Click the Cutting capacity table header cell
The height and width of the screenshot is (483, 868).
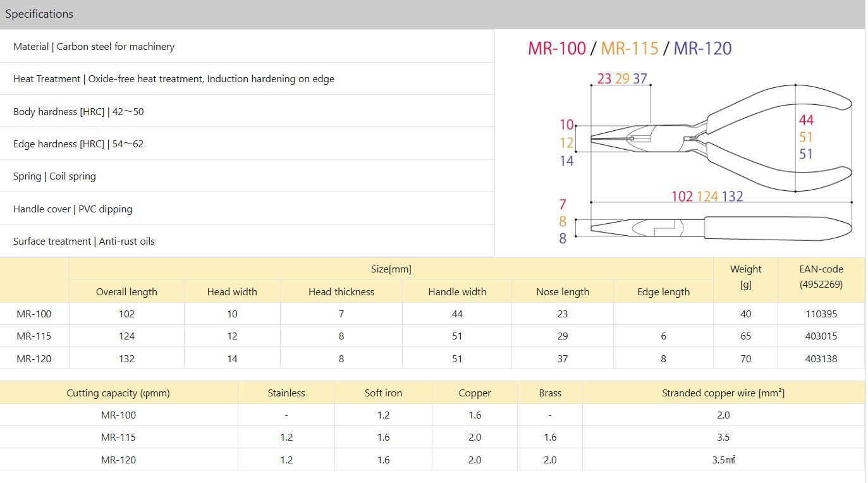118,393
